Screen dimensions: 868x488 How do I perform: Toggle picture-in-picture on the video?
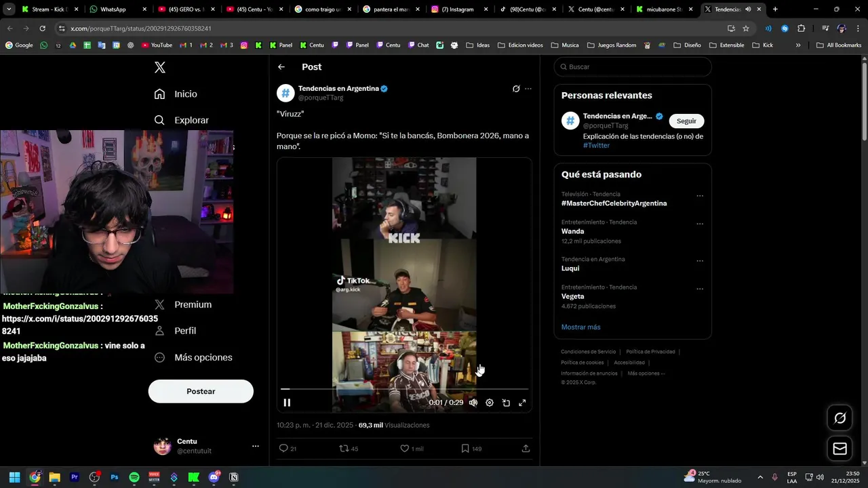[506, 403]
